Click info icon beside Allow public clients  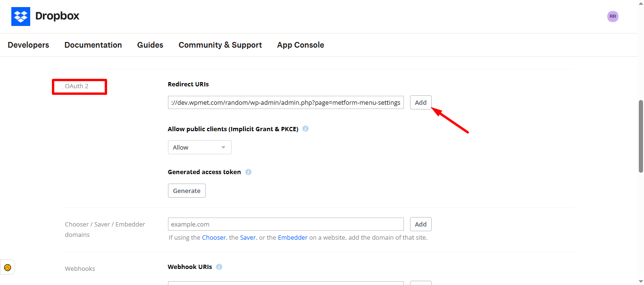click(x=305, y=129)
